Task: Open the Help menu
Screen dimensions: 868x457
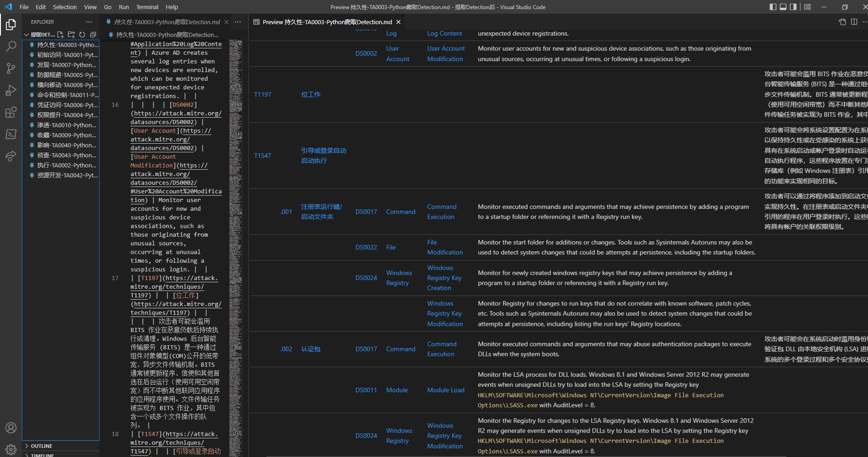Action: (x=172, y=7)
